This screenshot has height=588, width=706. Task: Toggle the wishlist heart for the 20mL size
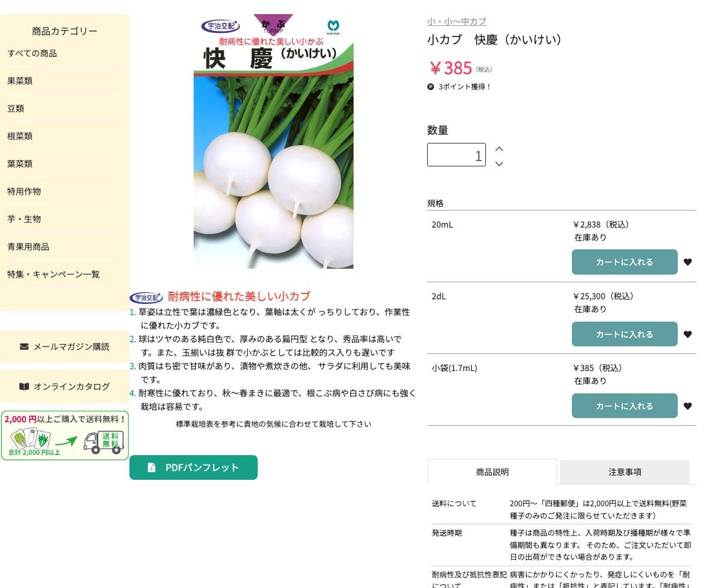click(x=688, y=262)
